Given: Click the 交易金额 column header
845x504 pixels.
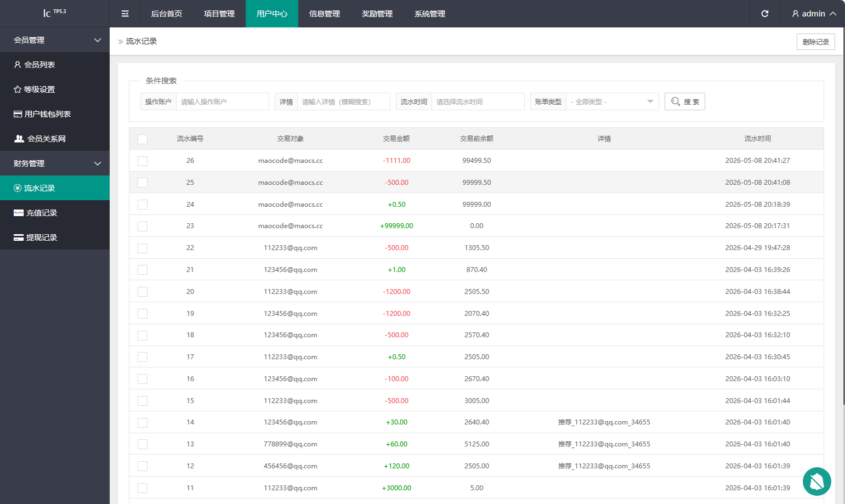Looking at the screenshot, I should click(396, 139).
